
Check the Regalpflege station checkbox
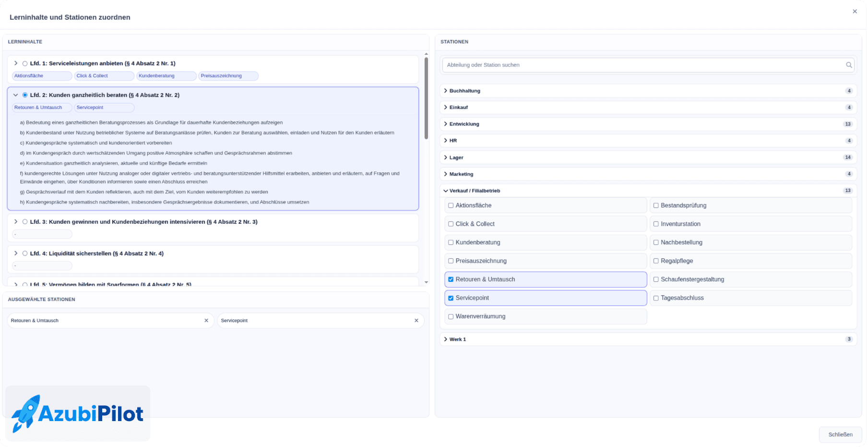click(656, 261)
